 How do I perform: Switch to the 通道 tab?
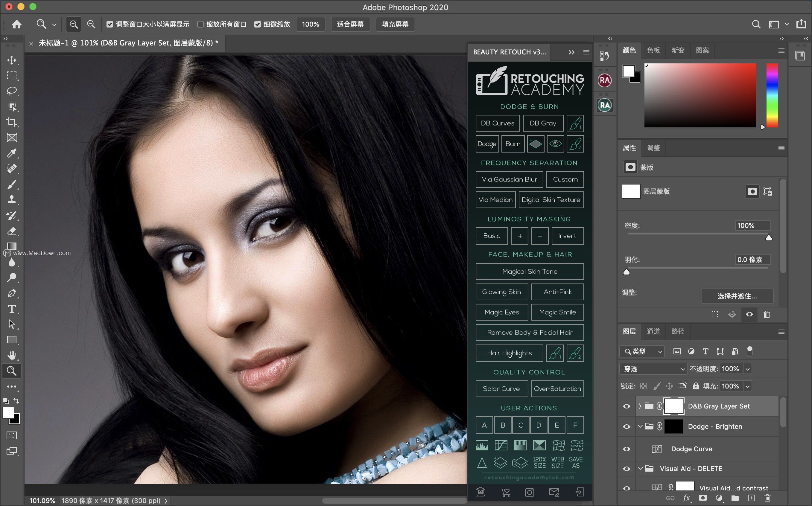653,331
